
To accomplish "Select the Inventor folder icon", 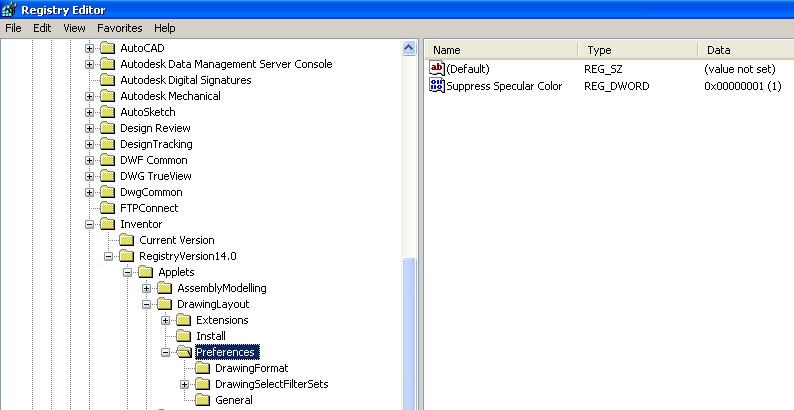I will click(x=107, y=224).
